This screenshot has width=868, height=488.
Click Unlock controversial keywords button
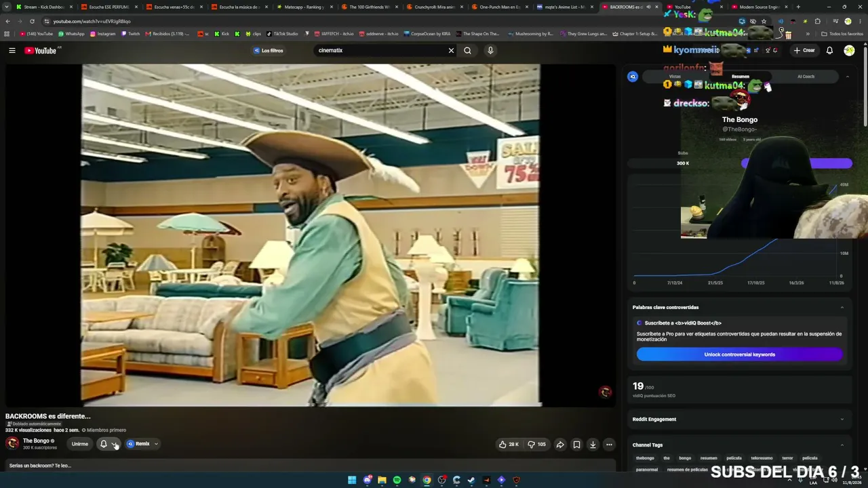coord(739,354)
